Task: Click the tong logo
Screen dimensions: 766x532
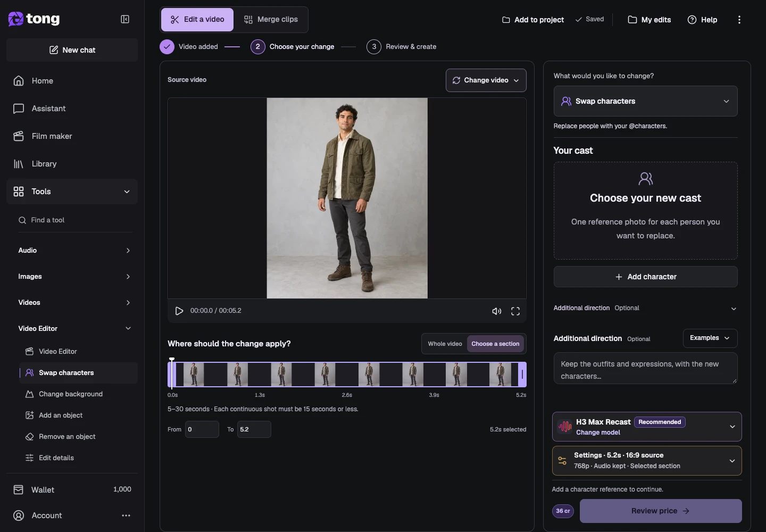Action: [x=34, y=19]
